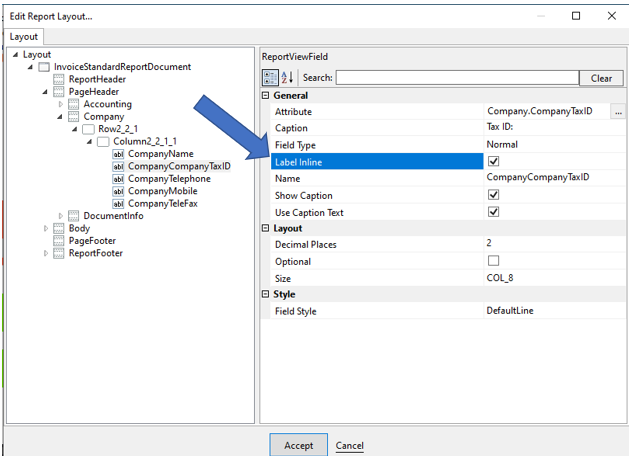Select the Layout tab
This screenshot has width=631, height=456.
coord(23,37)
